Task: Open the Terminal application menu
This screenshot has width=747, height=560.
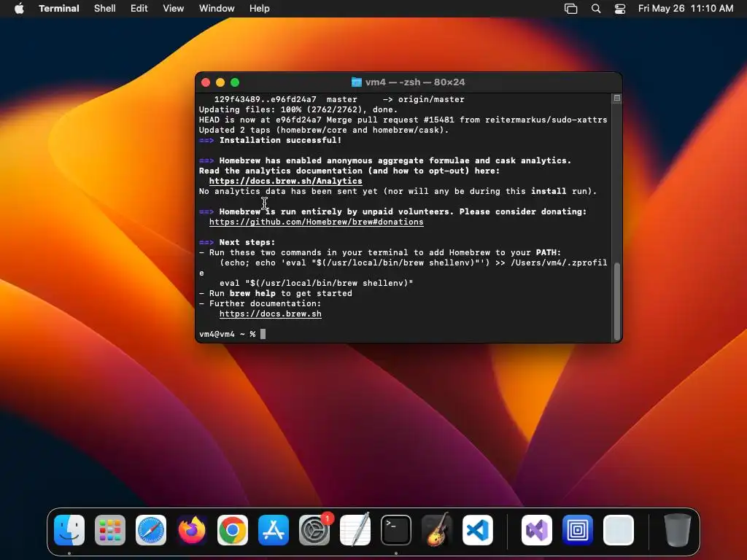Action: pyautogui.click(x=58, y=8)
